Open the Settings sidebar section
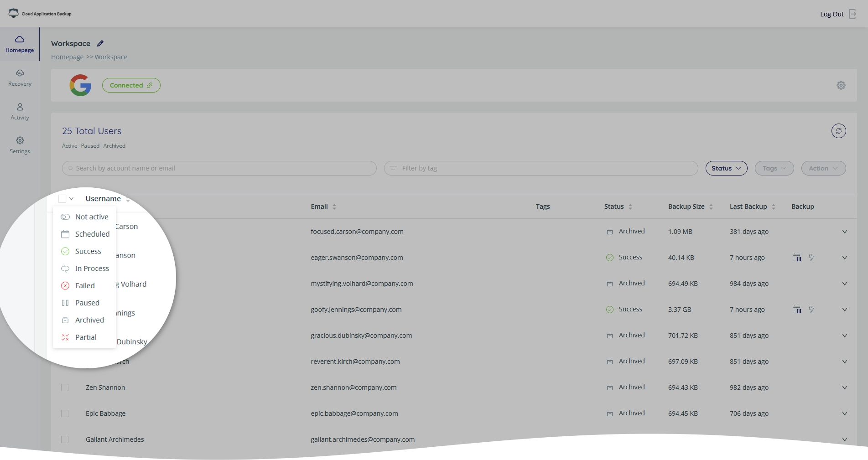The image size is (868, 460). (x=20, y=145)
